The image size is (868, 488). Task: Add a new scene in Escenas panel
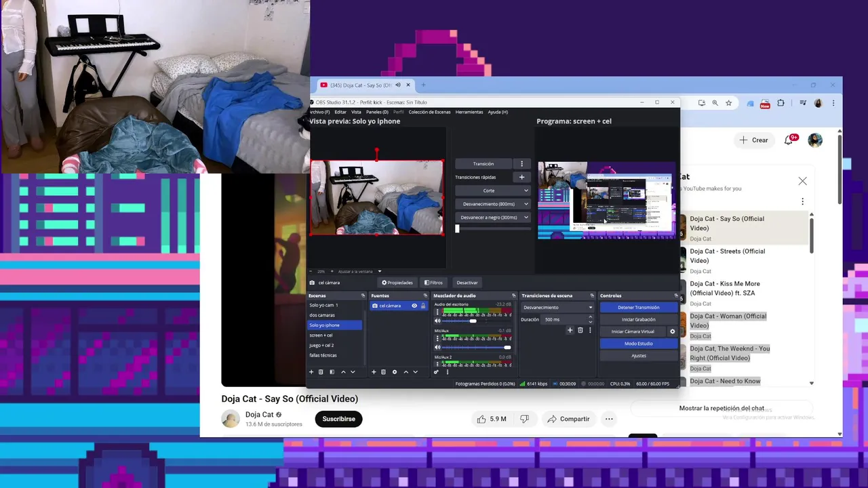tap(311, 372)
